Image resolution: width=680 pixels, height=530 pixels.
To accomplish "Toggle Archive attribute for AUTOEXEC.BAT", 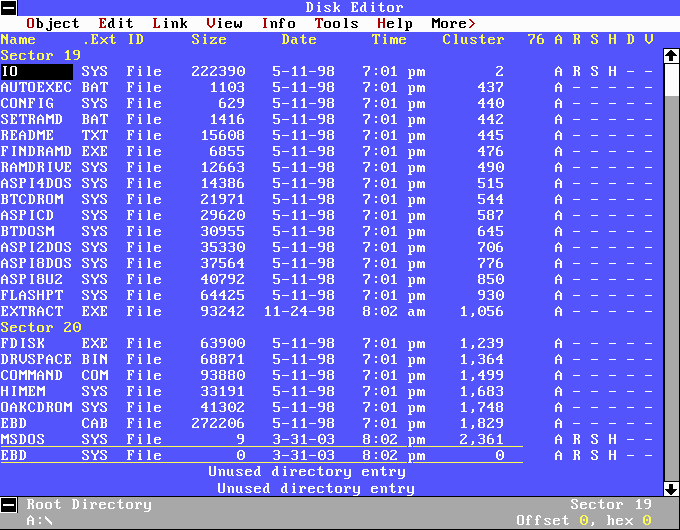I will [x=558, y=88].
